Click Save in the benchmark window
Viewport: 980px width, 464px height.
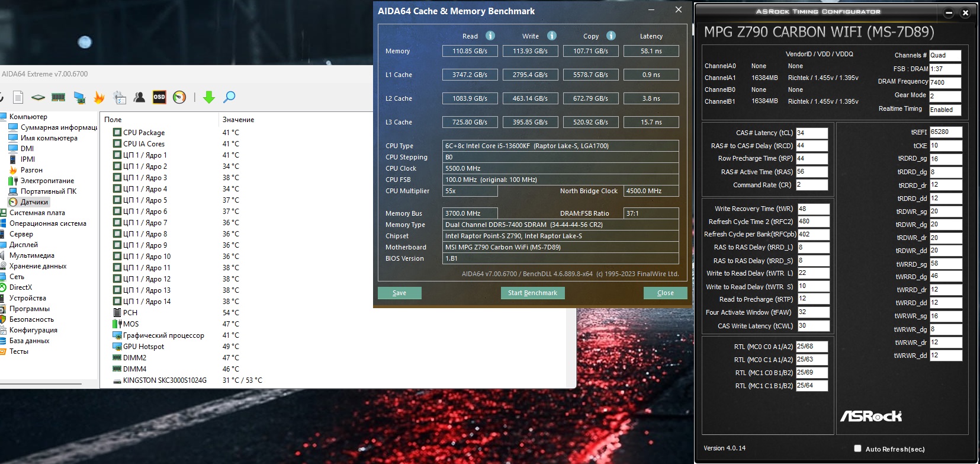pos(400,293)
